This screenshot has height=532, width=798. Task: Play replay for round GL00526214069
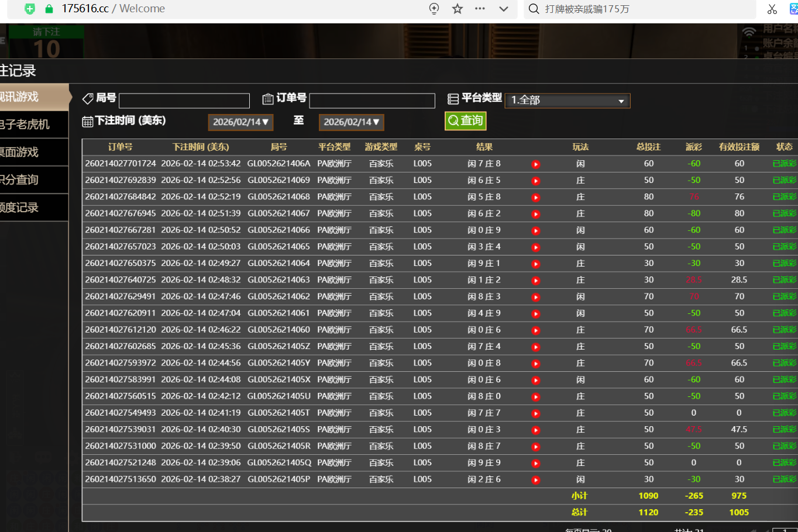pos(535,181)
